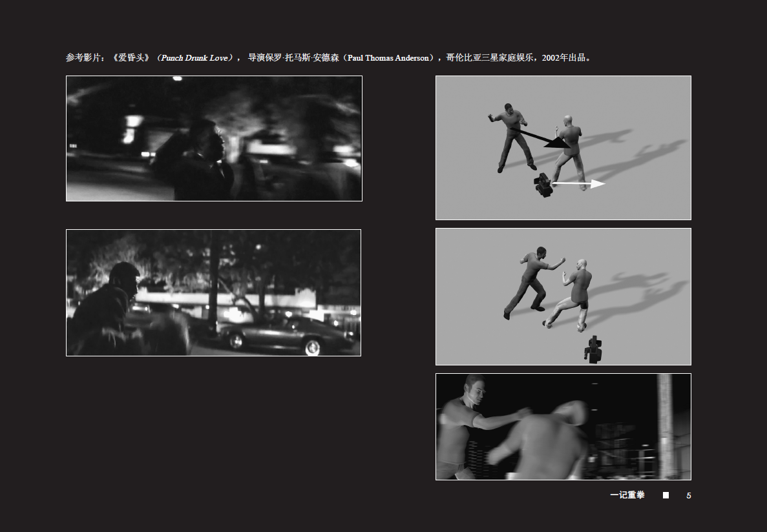Click the film still with parked car
The width and height of the screenshot is (767, 532).
(214, 293)
